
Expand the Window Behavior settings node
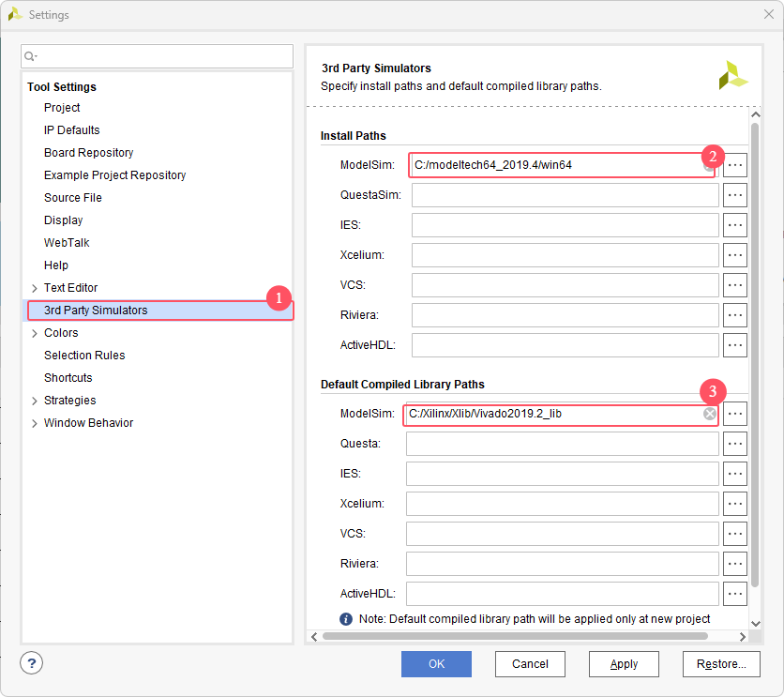[x=35, y=423]
